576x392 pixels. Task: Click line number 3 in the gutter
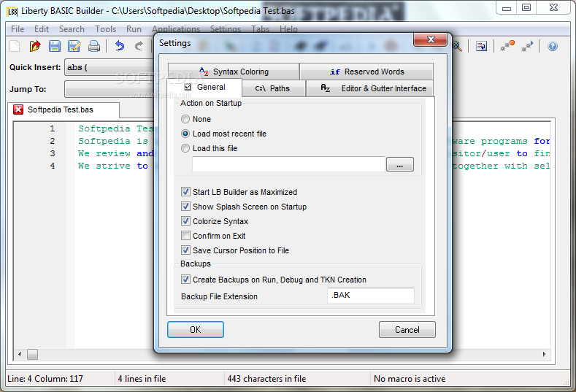point(53,153)
